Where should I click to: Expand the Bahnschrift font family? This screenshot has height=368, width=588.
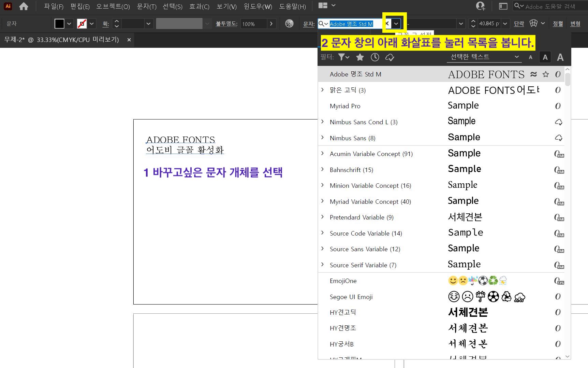coord(323,169)
